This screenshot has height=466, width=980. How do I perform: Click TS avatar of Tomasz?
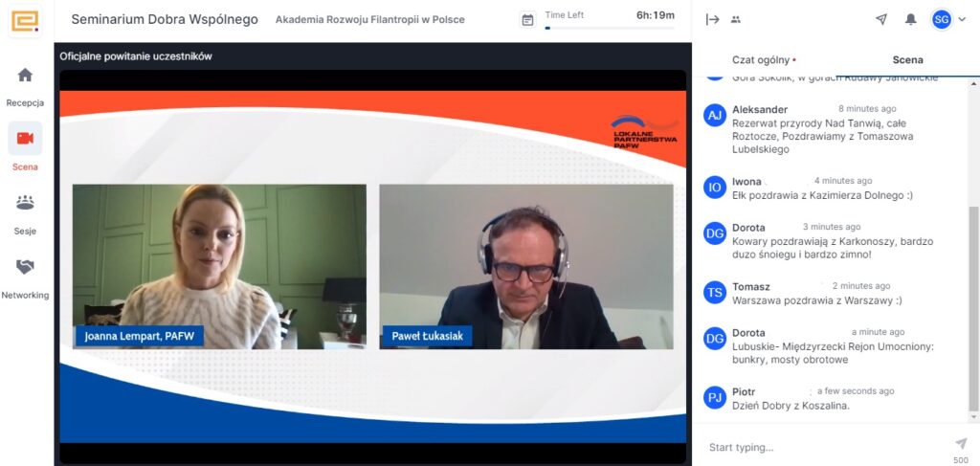pyautogui.click(x=714, y=292)
